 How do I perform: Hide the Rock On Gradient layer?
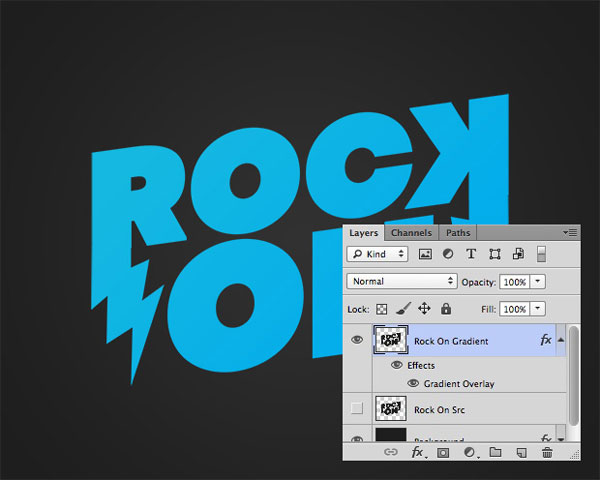[x=357, y=340]
